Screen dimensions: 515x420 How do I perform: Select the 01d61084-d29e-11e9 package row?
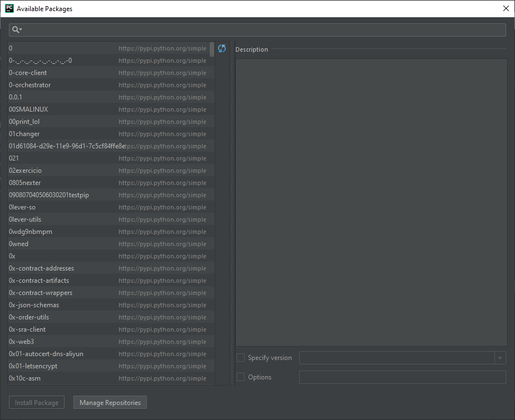pyautogui.click(x=111, y=146)
